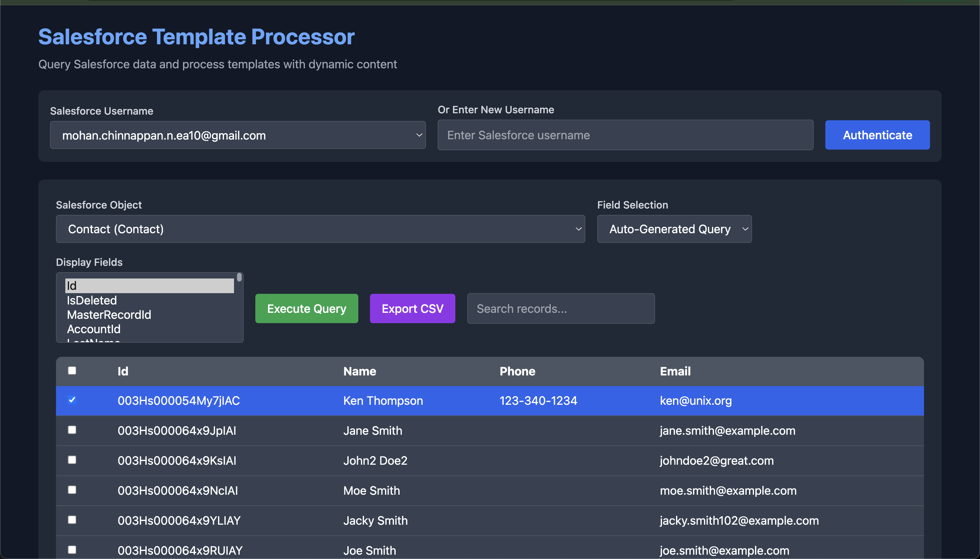This screenshot has width=980, height=559.
Task: Click the Display Fields list scrollbar thumb
Action: (x=239, y=277)
